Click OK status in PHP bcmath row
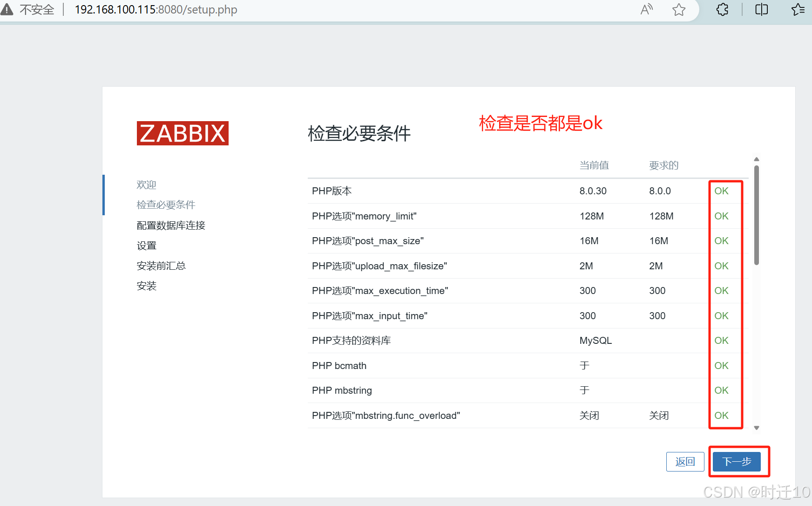The image size is (812, 506). click(x=721, y=366)
